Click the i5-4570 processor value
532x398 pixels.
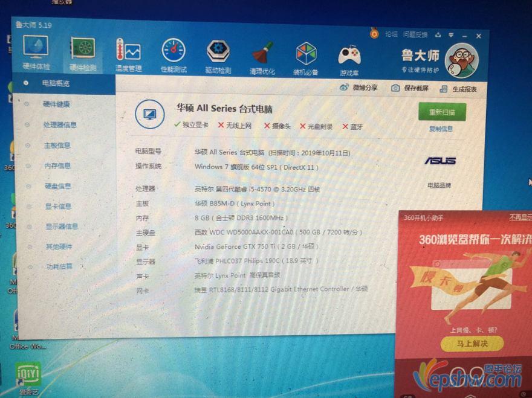(257, 189)
